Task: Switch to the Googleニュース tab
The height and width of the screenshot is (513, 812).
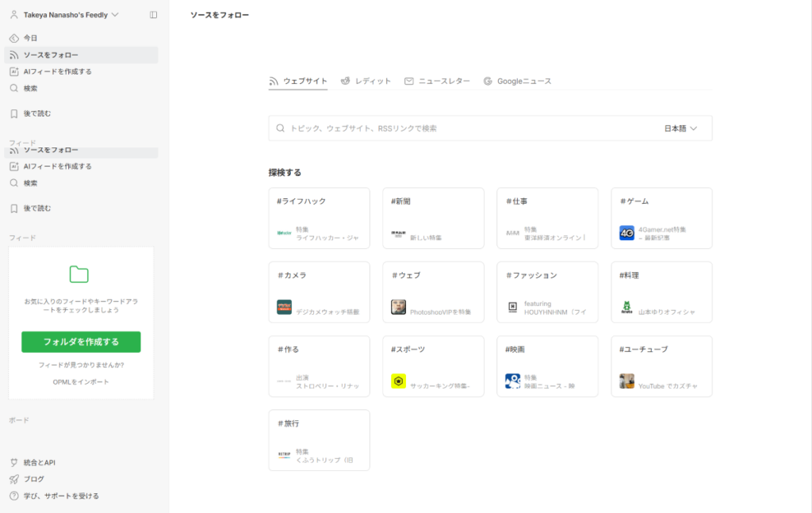Action: click(x=517, y=80)
